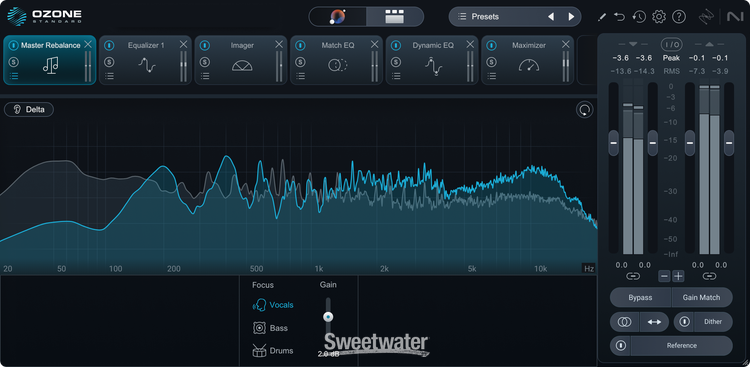Image resolution: width=750 pixels, height=367 pixels.
Task: Solo the Match EQ module
Action: click(x=300, y=62)
